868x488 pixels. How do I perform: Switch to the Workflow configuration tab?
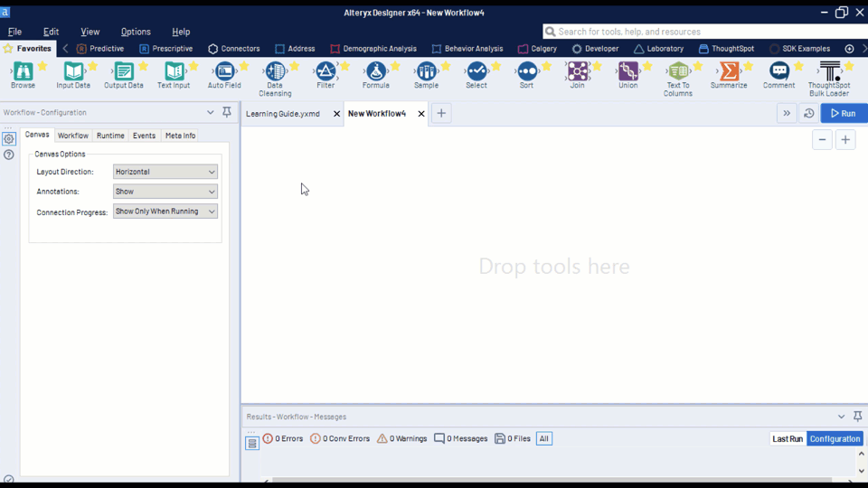[x=73, y=136]
